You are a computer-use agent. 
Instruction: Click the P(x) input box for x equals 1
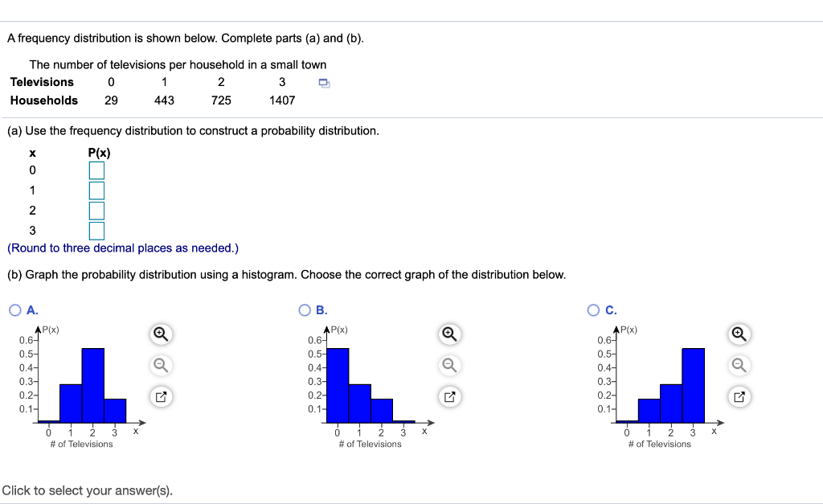pos(96,191)
